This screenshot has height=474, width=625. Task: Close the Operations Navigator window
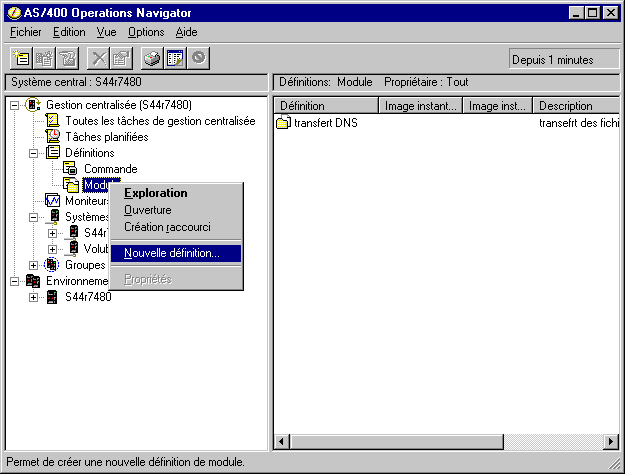click(x=611, y=13)
